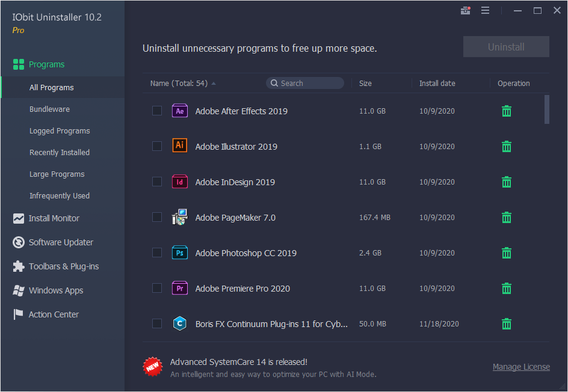This screenshot has width=568, height=392.
Task: Open Advanced SystemCare 14 release announcement
Action: pos(239,362)
